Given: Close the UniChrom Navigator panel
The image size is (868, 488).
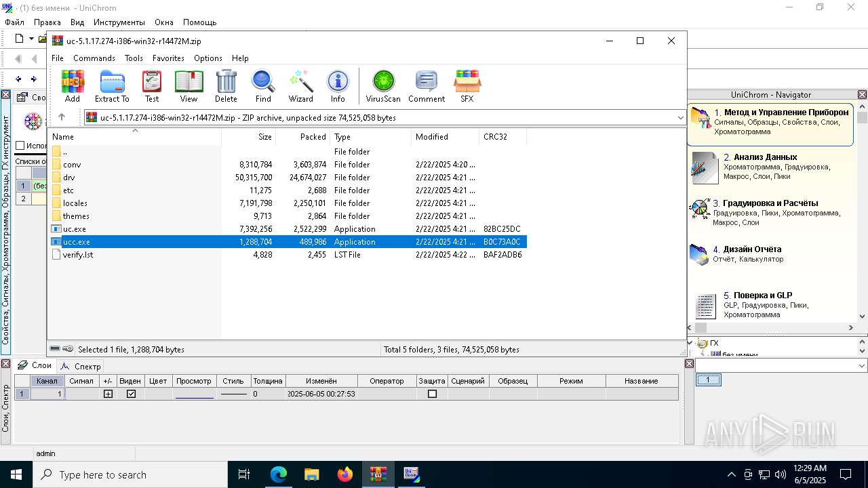Looking at the screenshot, I should pyautogui.click(x=862, y=95).
